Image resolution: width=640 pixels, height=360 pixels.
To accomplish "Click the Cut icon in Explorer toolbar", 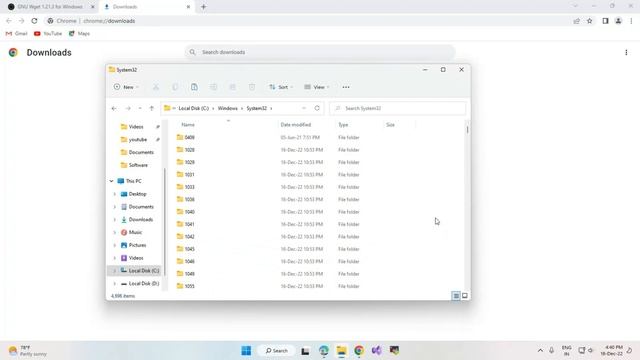I will pos(156,87).
